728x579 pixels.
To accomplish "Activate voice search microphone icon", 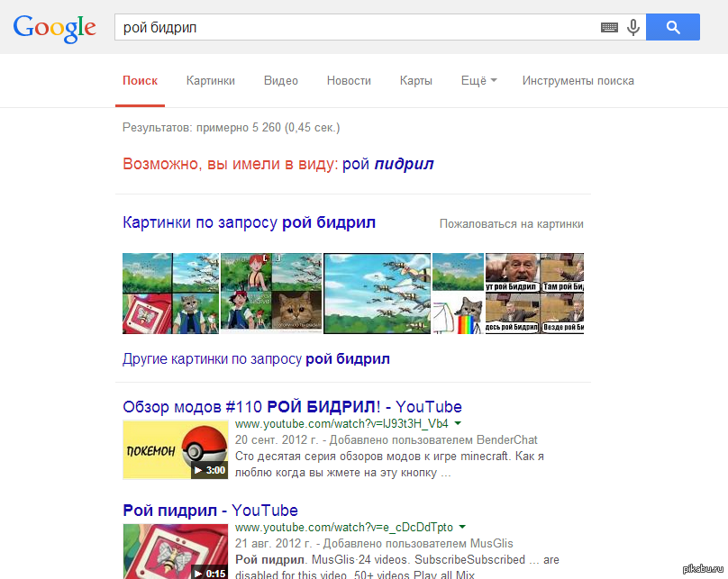I will (x=633, y=27).
